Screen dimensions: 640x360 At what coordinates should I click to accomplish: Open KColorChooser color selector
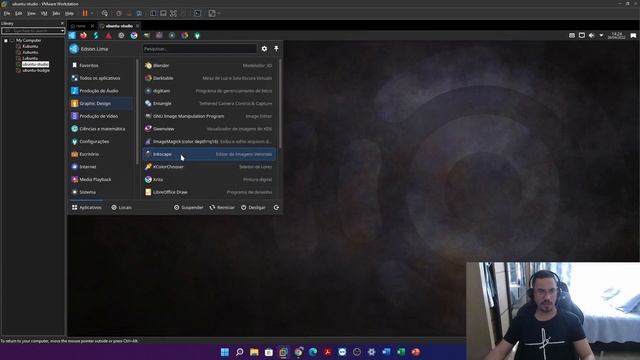pyautogui.click(x=209, y=167)
